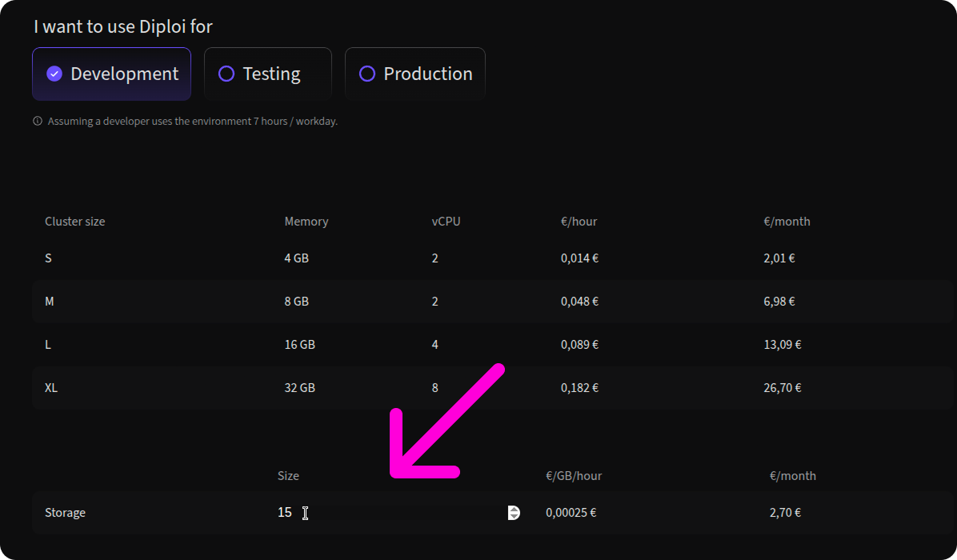Image resolution: width=957 pixels, height=560 pixels.
Task: Click the 2,70 € storage monthly cost
Action: 785,513
